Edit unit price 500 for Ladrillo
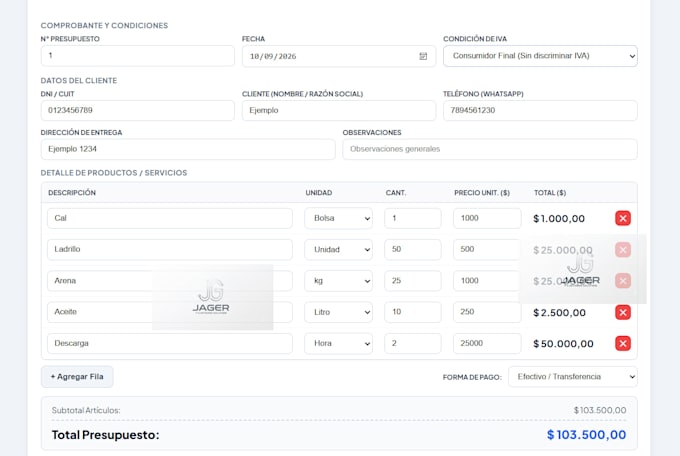The width and height of the screenshot is (680, 456). (x=487, y=249)
